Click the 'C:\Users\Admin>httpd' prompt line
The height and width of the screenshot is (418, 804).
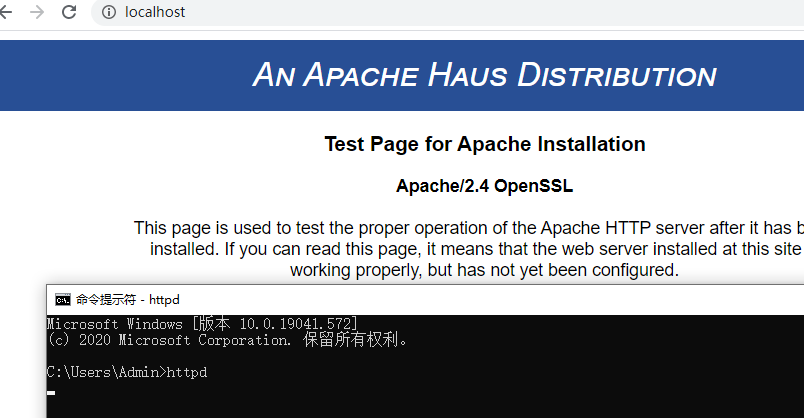127,372
